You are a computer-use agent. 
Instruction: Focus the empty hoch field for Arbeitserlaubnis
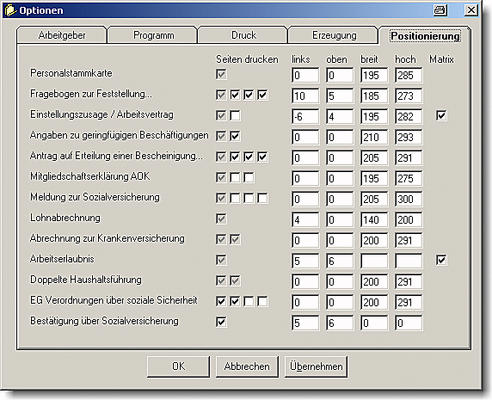[408, 261]
